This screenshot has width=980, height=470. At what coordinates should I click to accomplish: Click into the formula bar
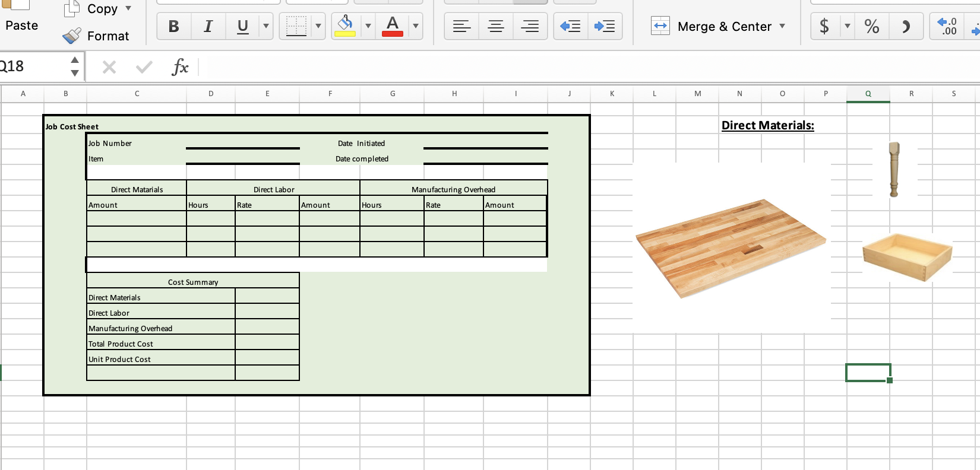pyautogui.click(x=589, y=67)
